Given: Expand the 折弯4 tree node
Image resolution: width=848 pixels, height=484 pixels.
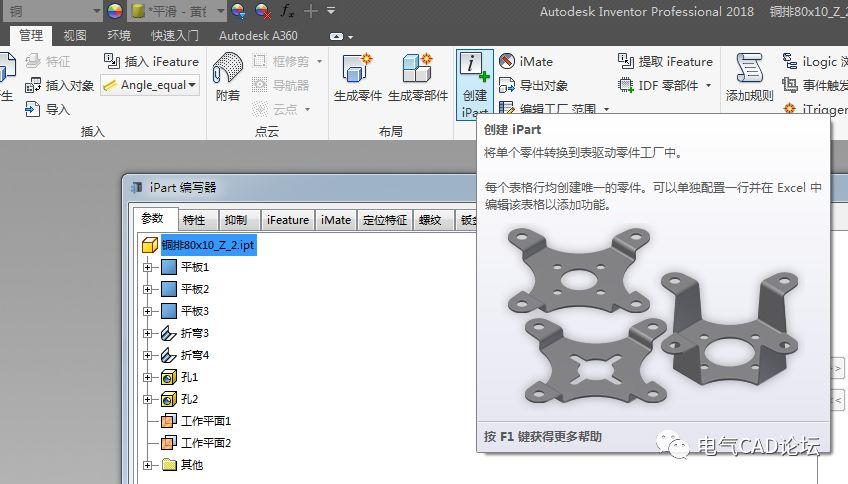Looking at the screenshot, I should pyautogui.click(x=147, y=355).
